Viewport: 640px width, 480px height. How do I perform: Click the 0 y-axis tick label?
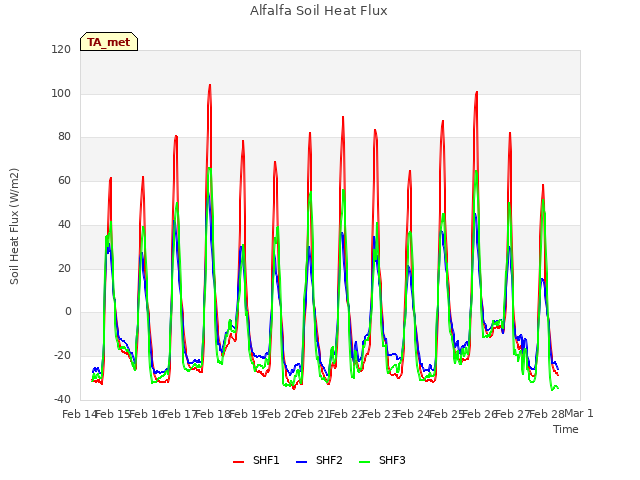(x=68, y=312)
